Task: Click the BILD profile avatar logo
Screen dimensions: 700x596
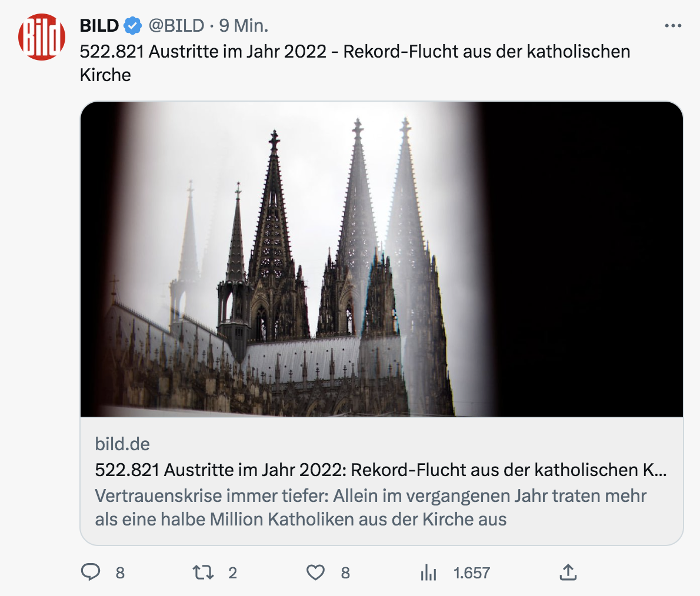Action: click(42, 37)
